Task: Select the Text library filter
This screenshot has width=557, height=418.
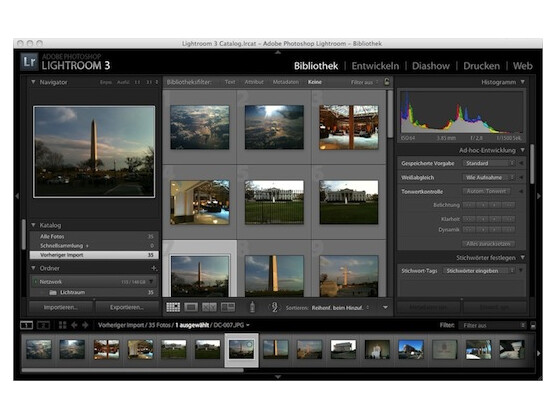Action: click(x=230, y=82)
